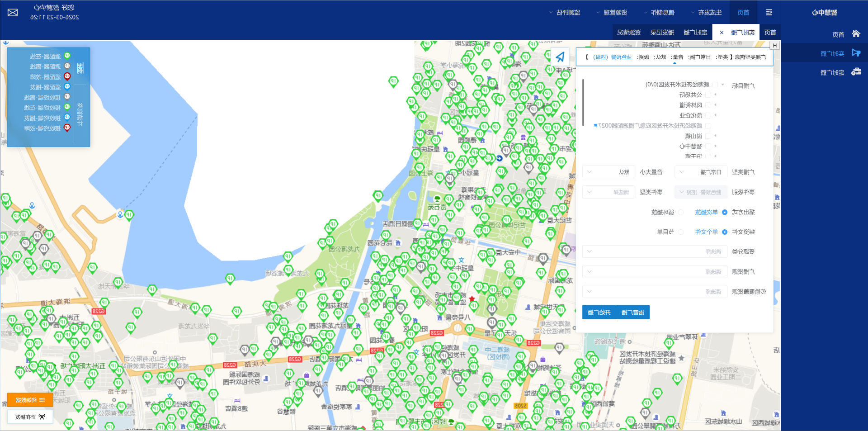Click the green 接收终端-在线 legend marker
This screenshot has width=868, height=431.
67,107
